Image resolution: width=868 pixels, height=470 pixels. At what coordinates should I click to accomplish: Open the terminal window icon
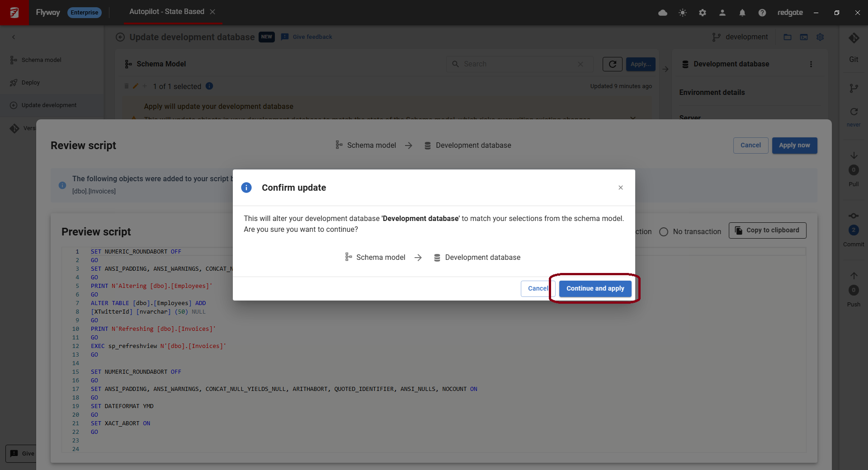[x=804, y=37]
